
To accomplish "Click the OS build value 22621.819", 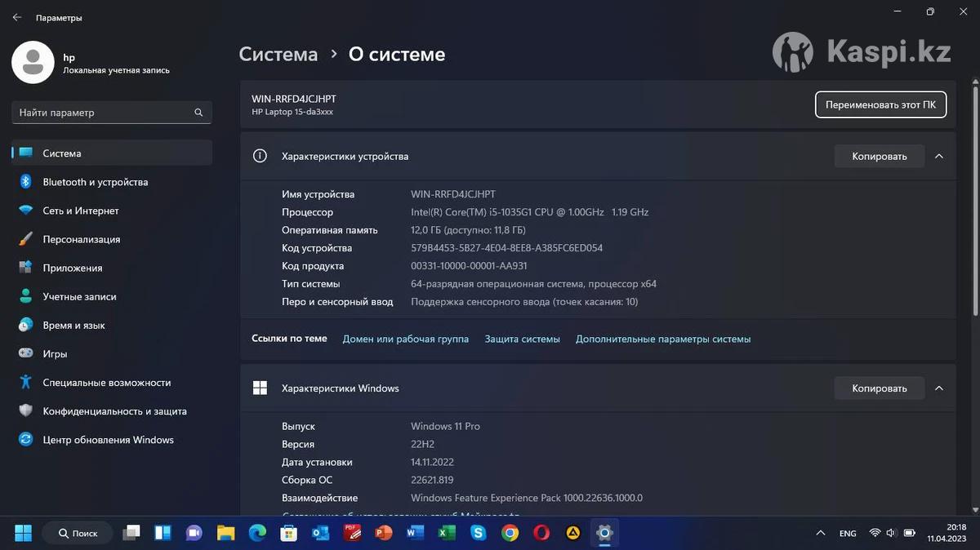I will (x=432, y=480).
